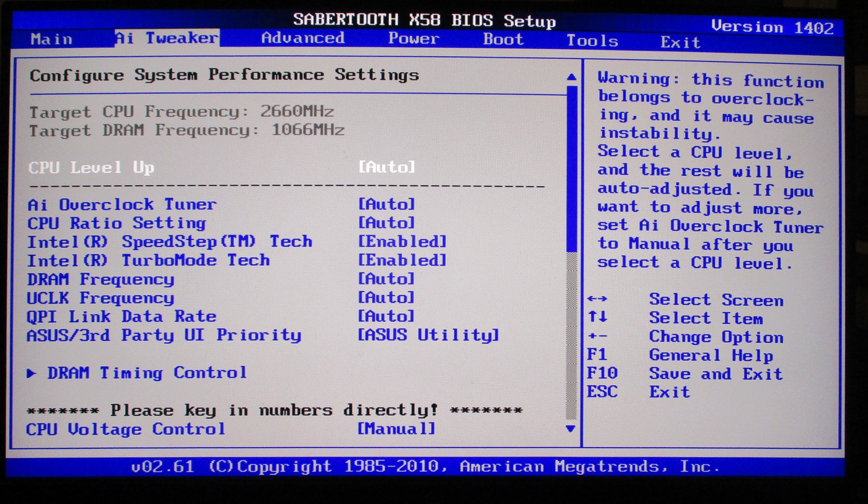The image size is (868, 504).
Task: Switch to the Exit tab
Action: pyautogui.click(x=680, y=42)
